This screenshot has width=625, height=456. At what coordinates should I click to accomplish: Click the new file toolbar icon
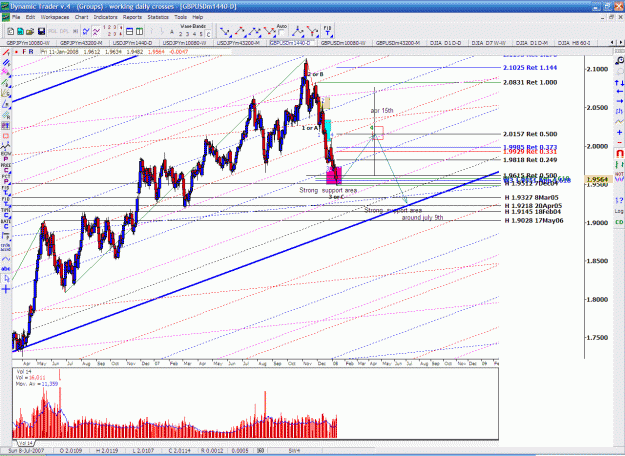[x=11, y=31]
